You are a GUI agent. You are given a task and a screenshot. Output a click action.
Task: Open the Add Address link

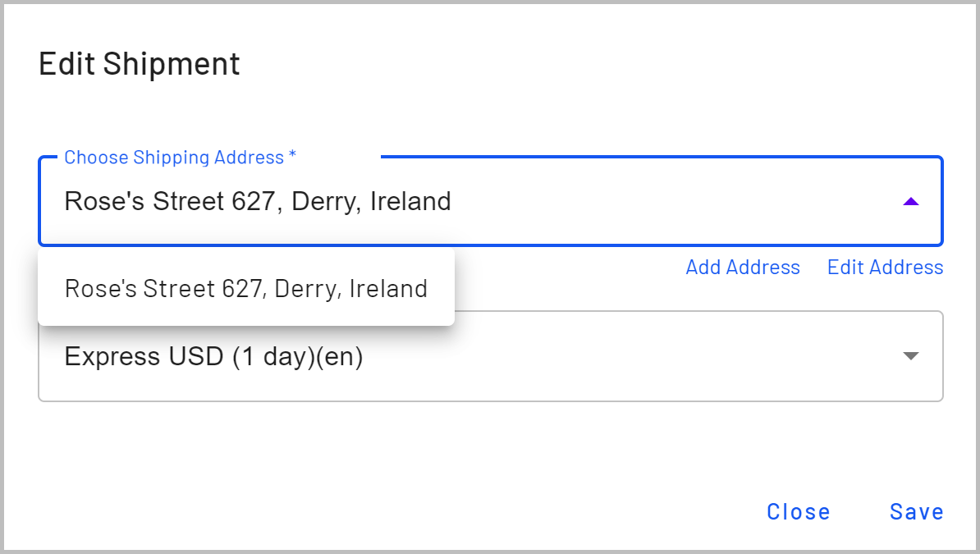742,268
